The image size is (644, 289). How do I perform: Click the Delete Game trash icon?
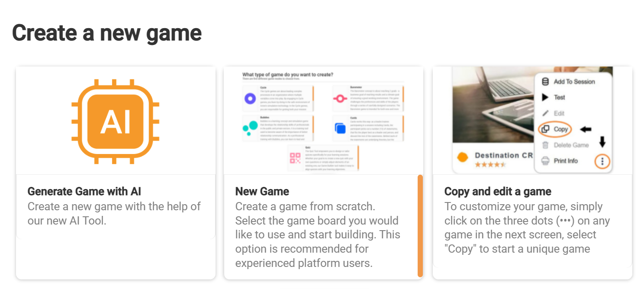pyautogui.click(x=545, y=145)
